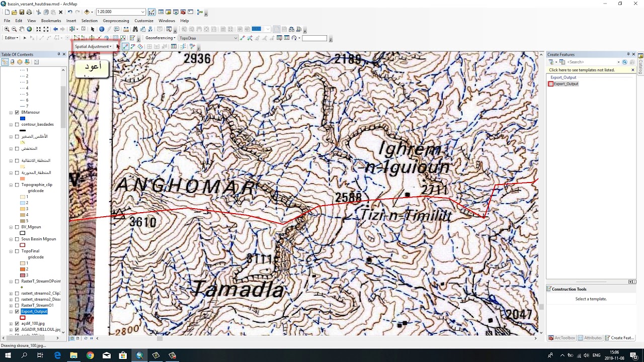The width and height of the screenshot is (644, 362).
Task: Click the List By Drawing Order icon
Action: tap(5, 62)
